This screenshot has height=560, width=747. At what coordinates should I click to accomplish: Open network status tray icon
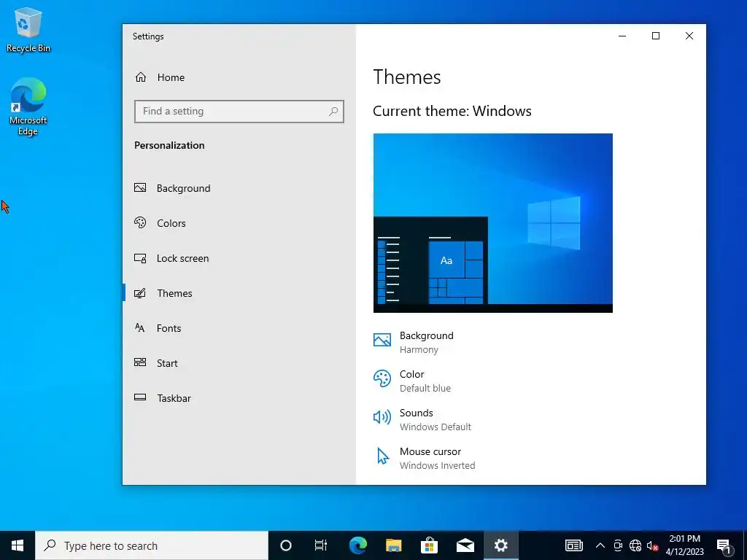tap(635, 545)
